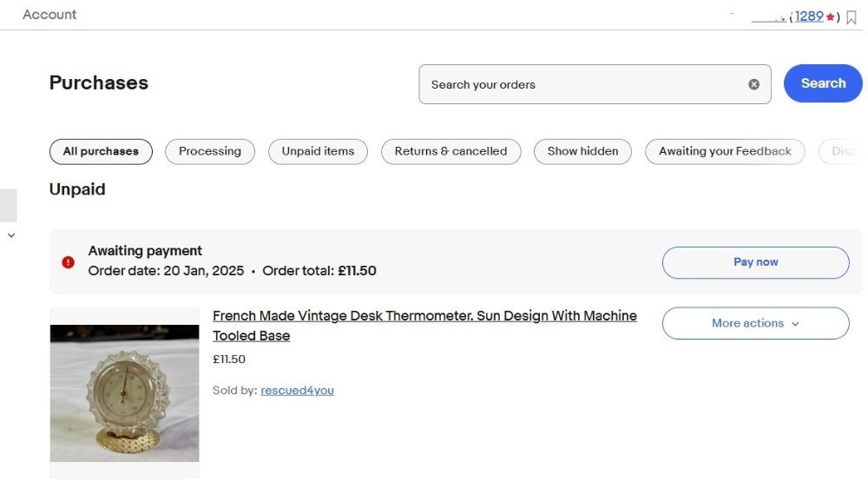The height and width of the screenshot is (482, 868).
Task: Click the desk thermometer thumbnail image
Action: 124,393
